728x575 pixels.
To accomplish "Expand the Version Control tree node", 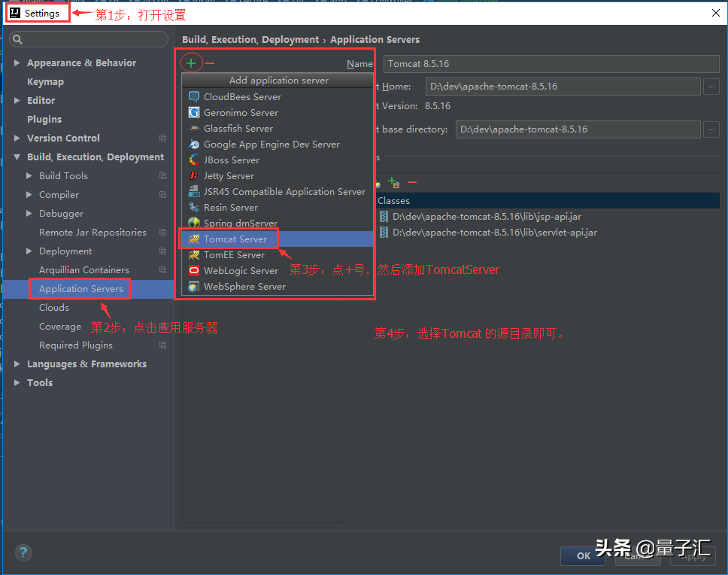I will tap(16, 138).
